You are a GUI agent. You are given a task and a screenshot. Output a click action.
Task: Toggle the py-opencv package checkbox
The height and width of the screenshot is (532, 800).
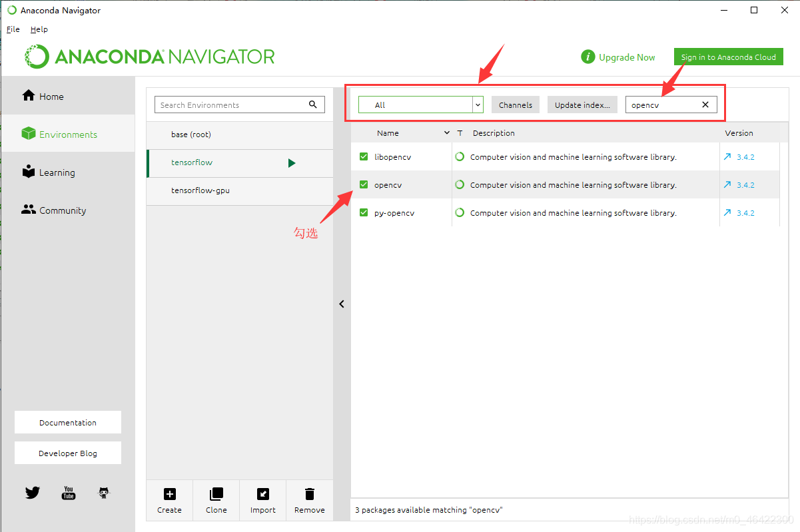click(364, 212)
